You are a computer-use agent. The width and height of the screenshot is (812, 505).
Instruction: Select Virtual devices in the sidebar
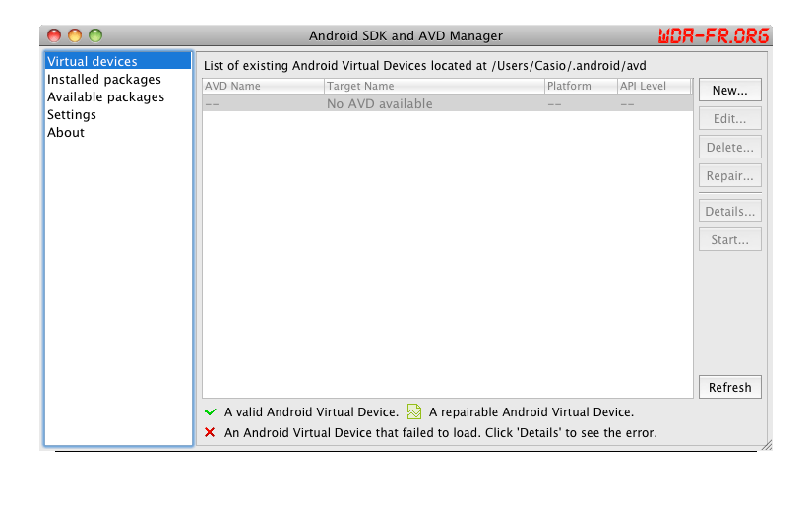[x=93, y=62]
